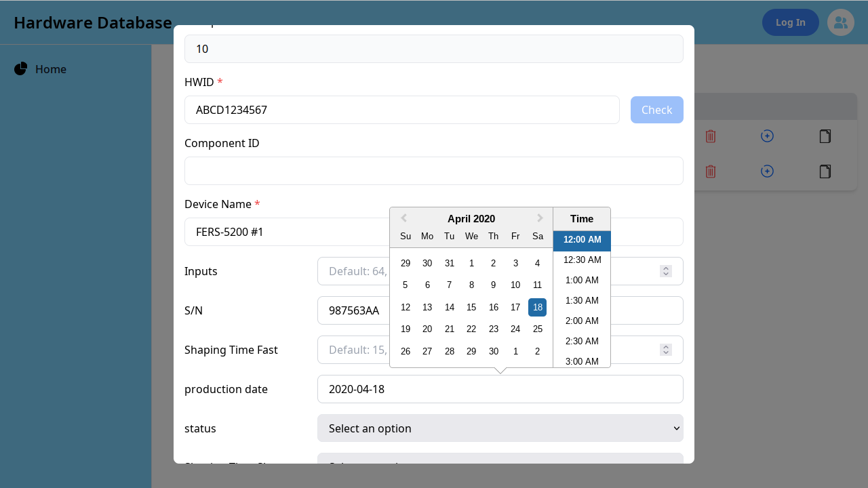Click the We weekday header

pos(471,236)
